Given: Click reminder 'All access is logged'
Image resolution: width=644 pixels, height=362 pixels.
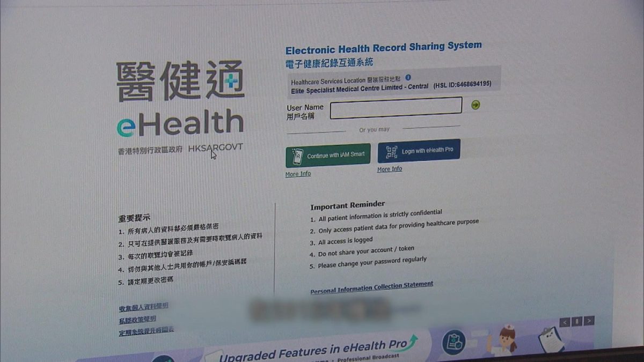Looking at the screenshot, I should coord(346,241).
